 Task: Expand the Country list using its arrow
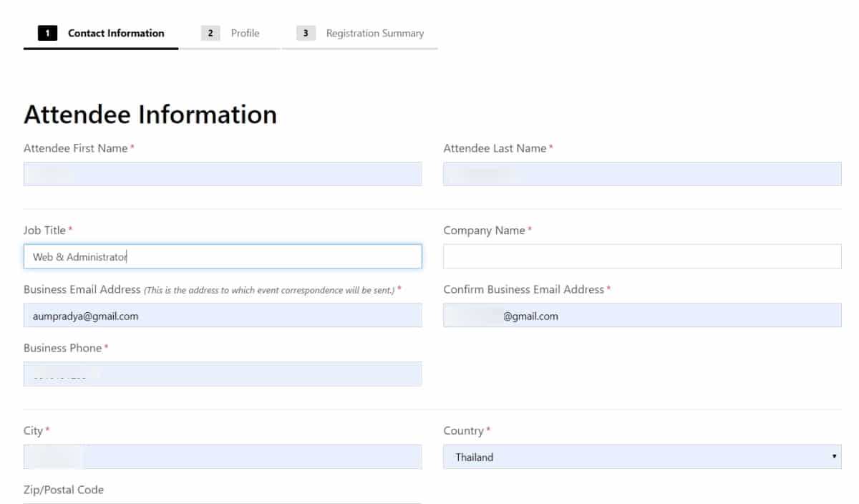(x=834, y=457)
